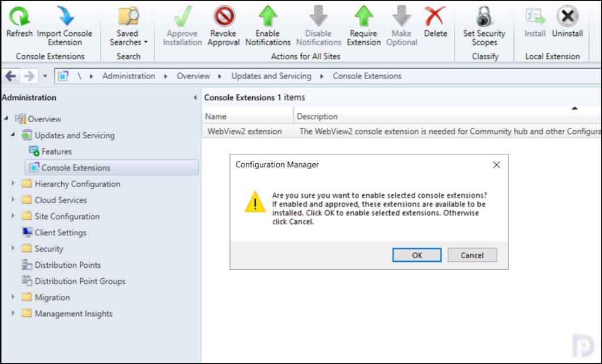Image resolution: width=602 pixels, height=364 pixels.
Task: Click the breadcrumb root console icon
Action: (63, 76)
